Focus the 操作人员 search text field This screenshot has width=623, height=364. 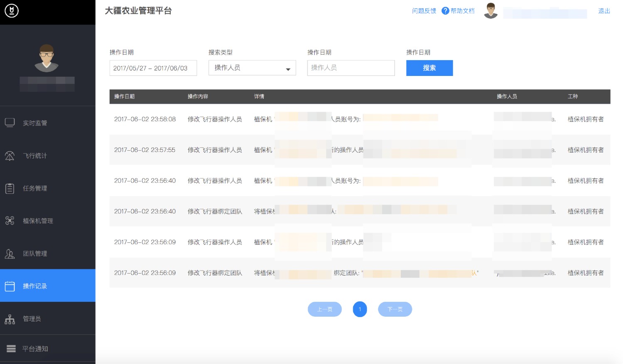pos(351,68)
